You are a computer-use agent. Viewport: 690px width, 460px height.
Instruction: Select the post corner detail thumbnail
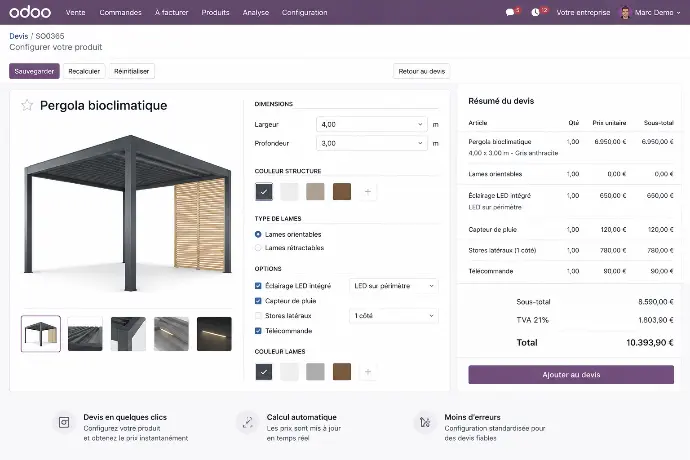(128, 334)
